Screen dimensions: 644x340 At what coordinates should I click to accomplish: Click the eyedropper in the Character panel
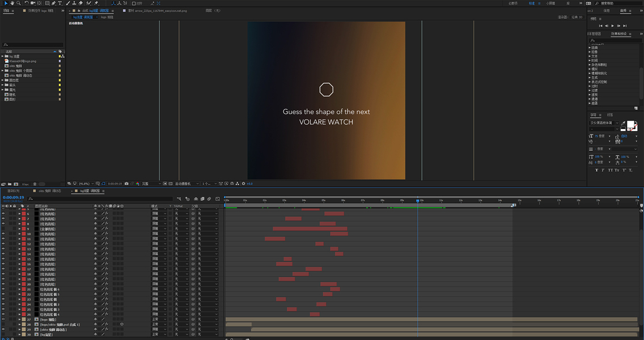pyautogui.click(x=623, y=123)
